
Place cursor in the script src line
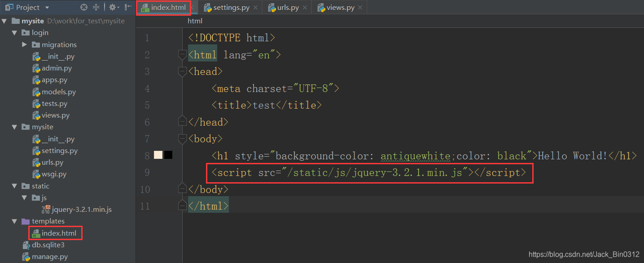pos(368,172)
